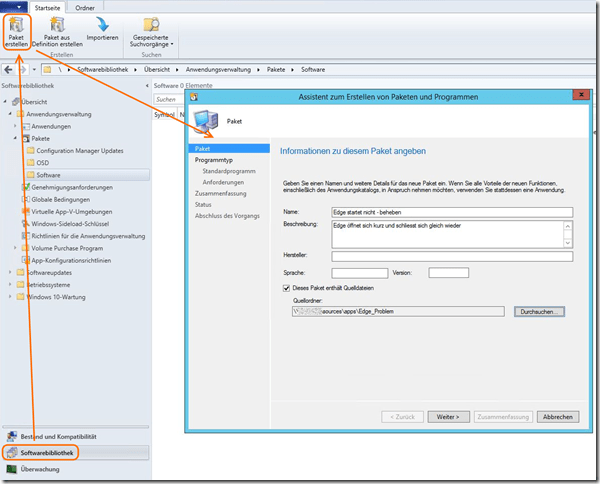
Task: Click the back navigation arrow
Action: pyautogui.click(x=8, y=70)
